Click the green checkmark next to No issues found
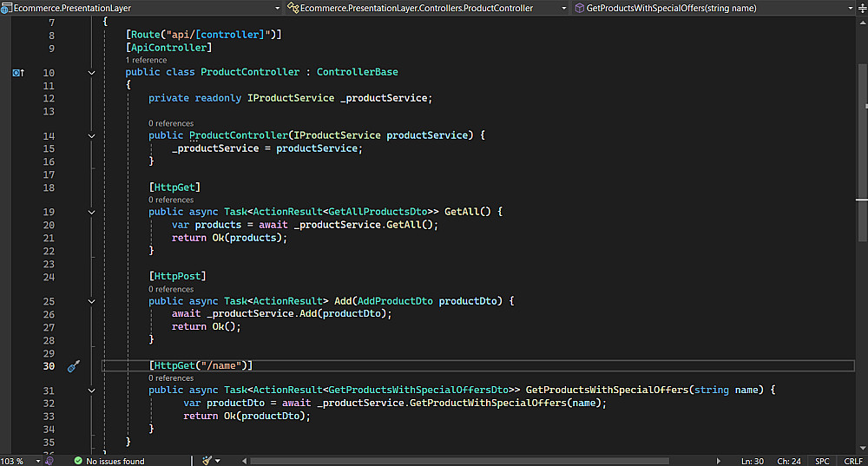 pos(78,461)
